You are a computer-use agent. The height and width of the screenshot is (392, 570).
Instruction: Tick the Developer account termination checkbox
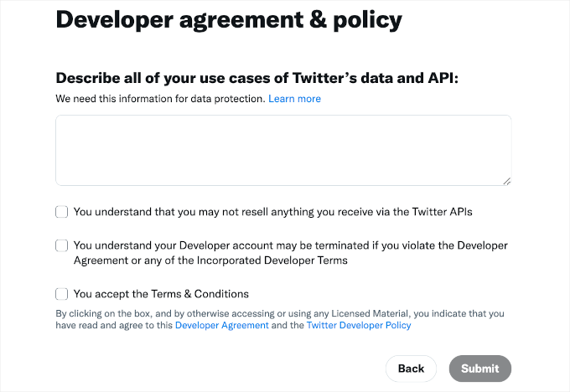tap(61, 245)
